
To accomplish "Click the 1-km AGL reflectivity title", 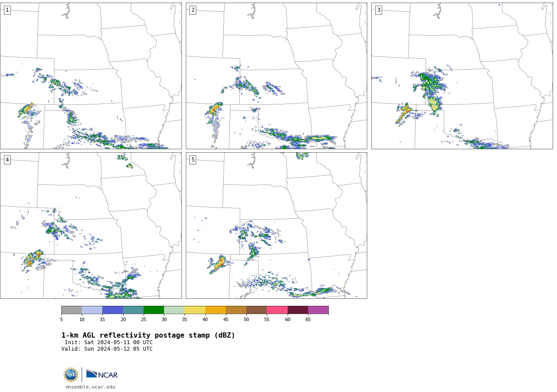I will [x=148, y=335].
